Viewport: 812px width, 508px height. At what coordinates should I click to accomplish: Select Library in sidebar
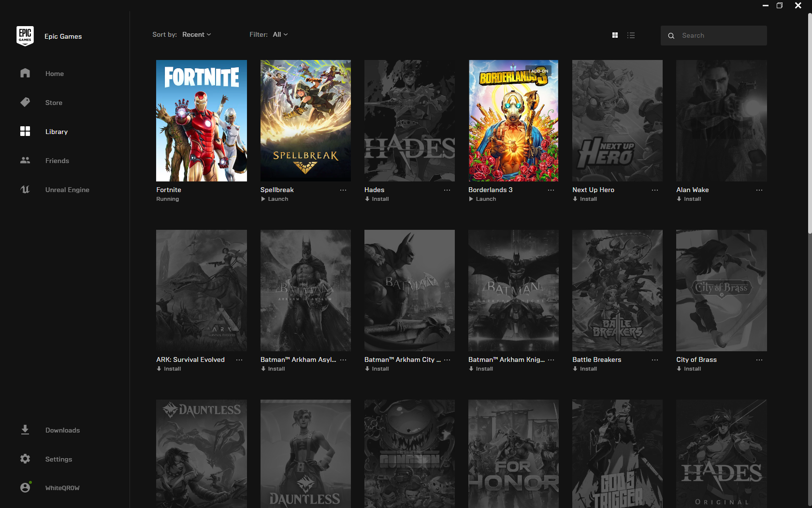pos(57,132)
